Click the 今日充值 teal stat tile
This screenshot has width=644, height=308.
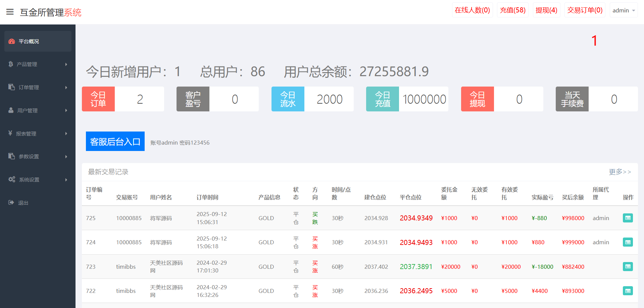coord(382,99)
